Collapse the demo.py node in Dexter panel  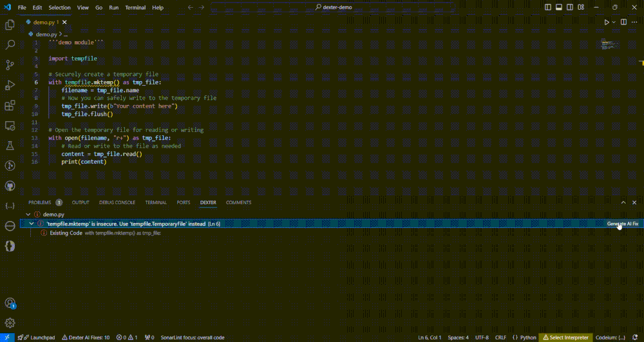(x=28, y=214)
